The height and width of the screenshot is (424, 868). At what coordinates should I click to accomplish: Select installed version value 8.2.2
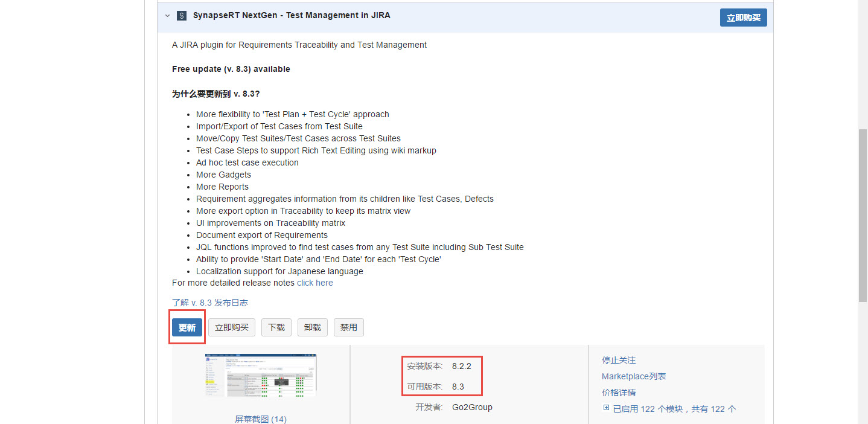[462, 366]
